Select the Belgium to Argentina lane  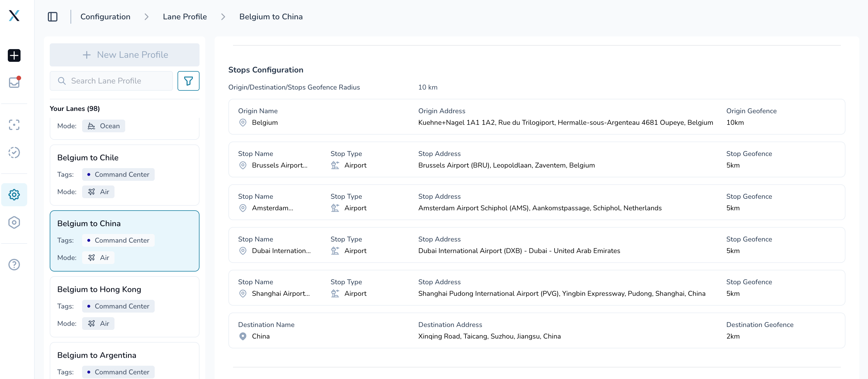click(x=125, y=361)
